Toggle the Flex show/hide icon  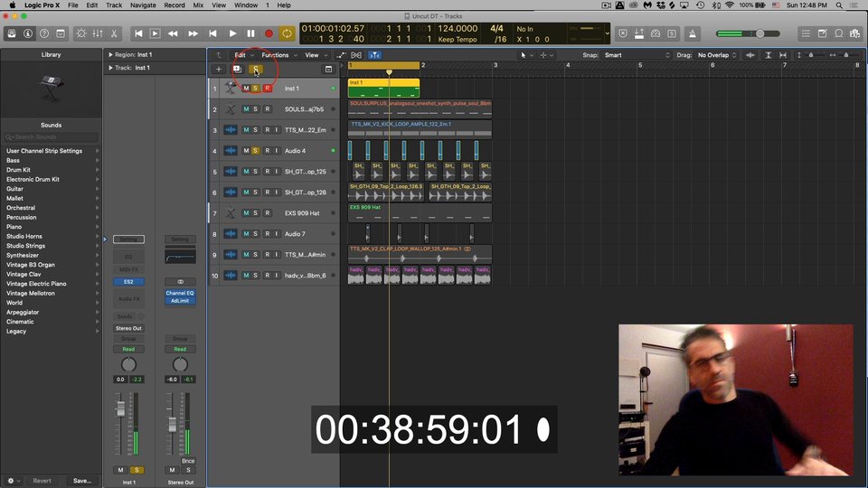click(x=356, y=55)
